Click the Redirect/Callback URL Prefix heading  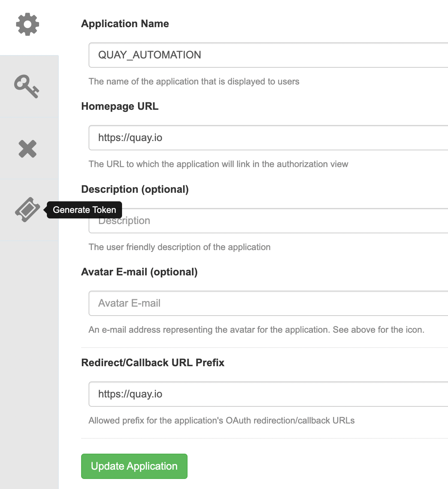click(x=153, y=363)
